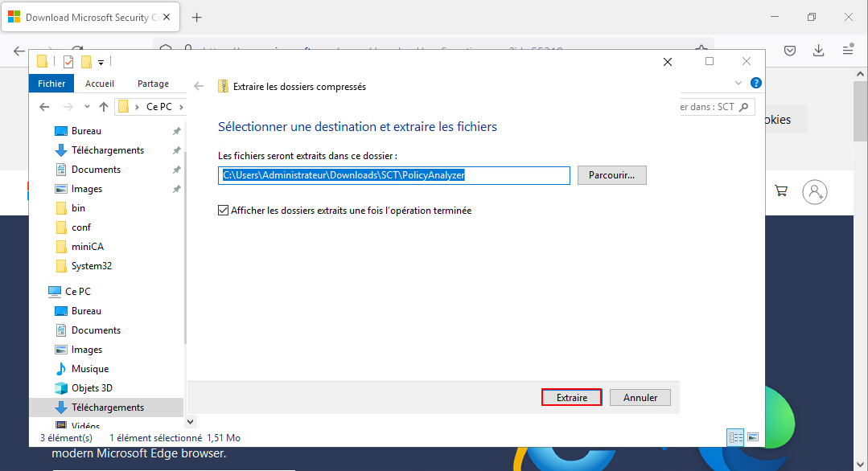Screen dimensions: 868x471
Task: Click the blue Explorer help icon
Action: [755, 84]
